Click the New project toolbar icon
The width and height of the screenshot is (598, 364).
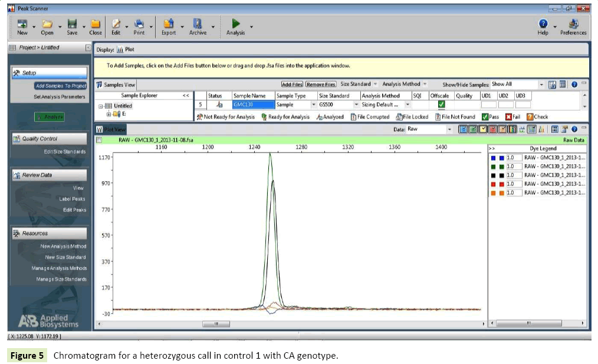pos(22,24)
